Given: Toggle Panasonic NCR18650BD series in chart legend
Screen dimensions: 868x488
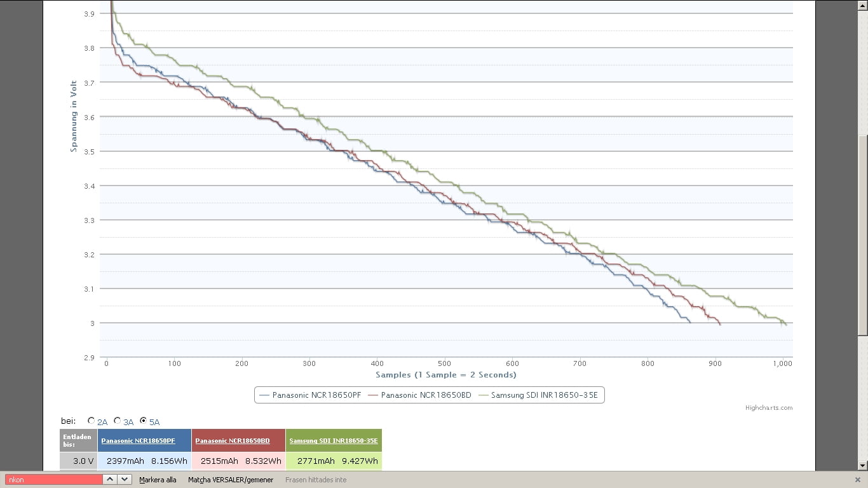Looking at the screenshot, I should [420, 395].
